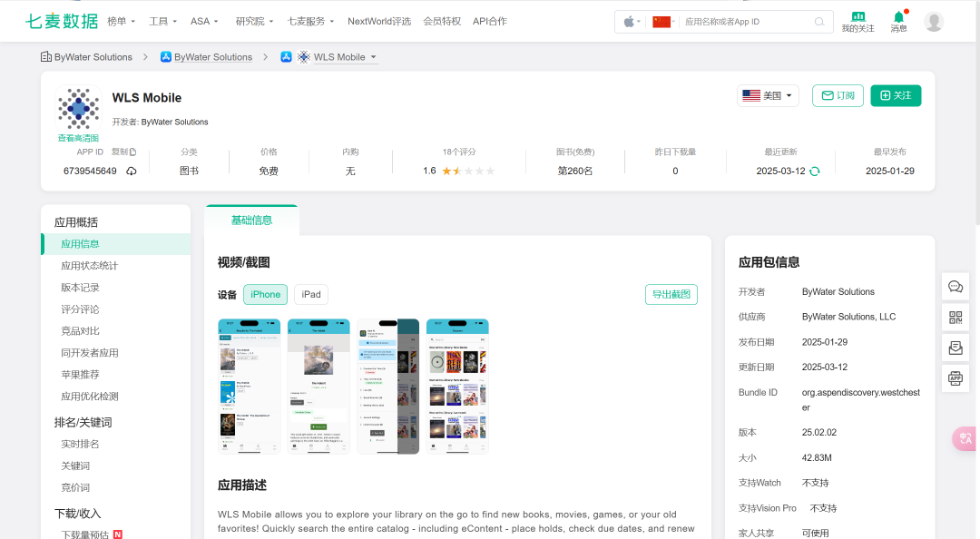Focus the 应用名称或者App ID search field
The height and width of the screenshot is (539, 980).
click(747, 22)
